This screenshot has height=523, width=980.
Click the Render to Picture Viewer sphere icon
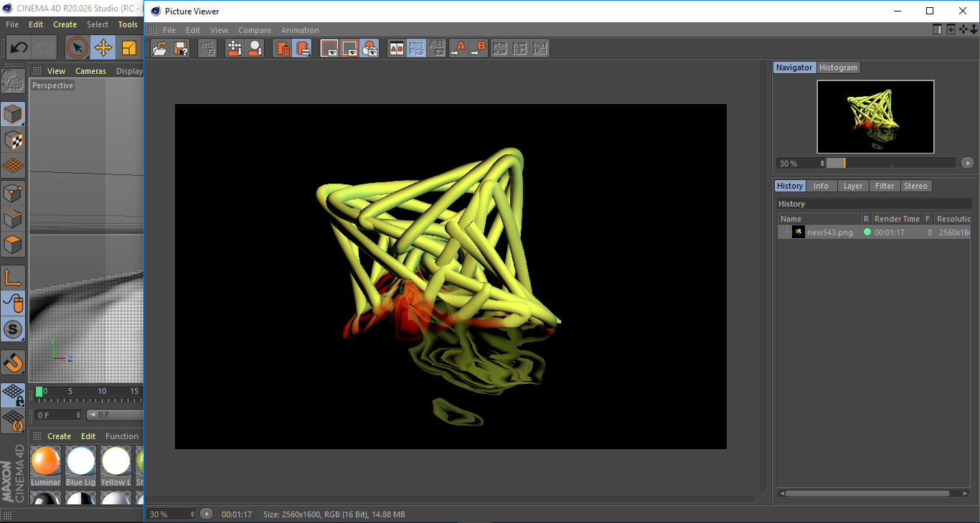(x=255, y=48)
